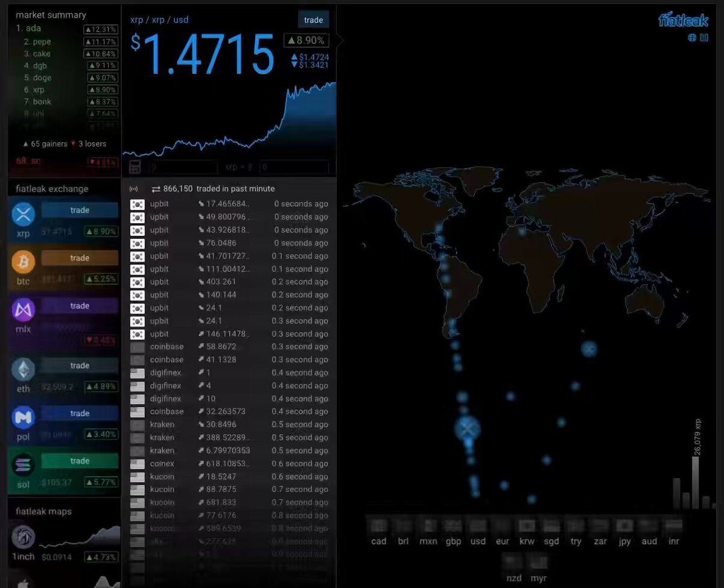
Task: Choose the mxn currency flag
Action: 428,525
